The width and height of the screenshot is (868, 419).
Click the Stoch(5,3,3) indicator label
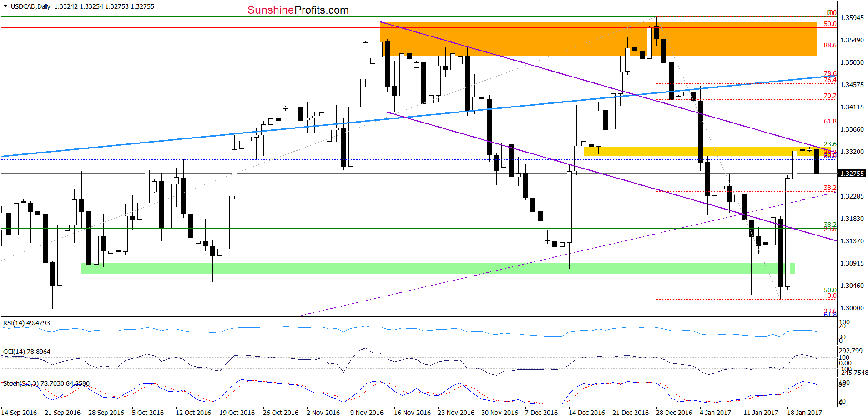(x=46, y=383)
